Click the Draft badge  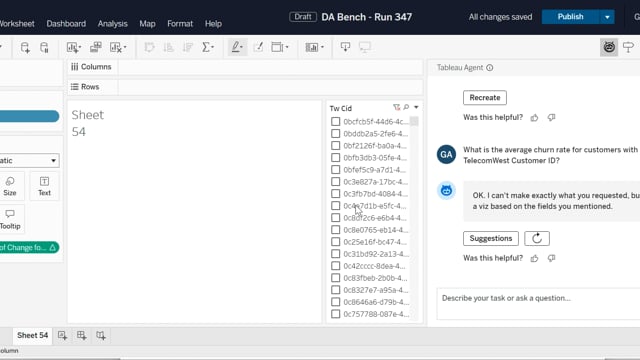tap(303, 17)
